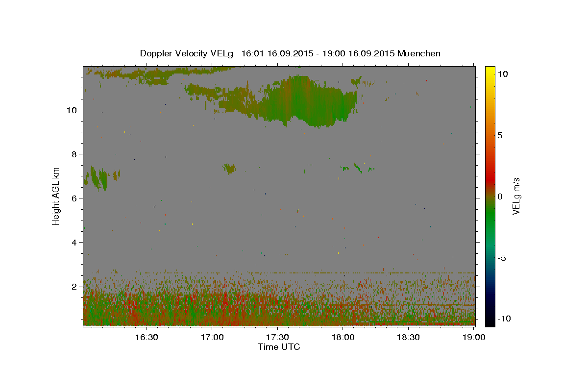Click the height axis label '8'
Image resolution: width=588 pixels, height=392 pixels.
tap(74, 154)
